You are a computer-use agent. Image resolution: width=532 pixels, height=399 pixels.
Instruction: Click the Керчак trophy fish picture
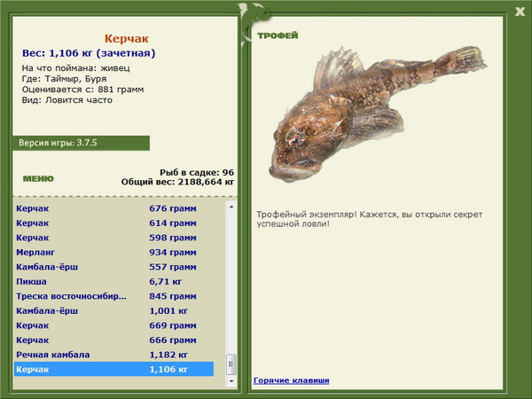click(x=378, y=113)
